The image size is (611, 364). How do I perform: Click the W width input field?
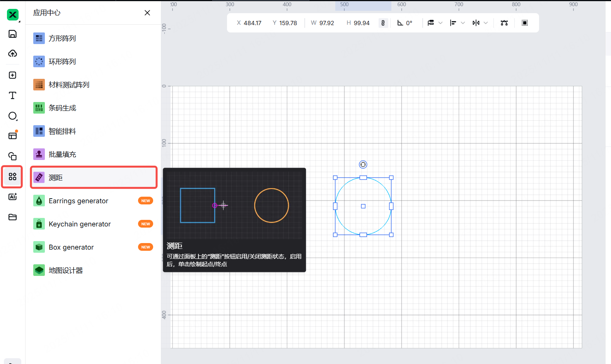pyautogui.click(x=326, y=23)
